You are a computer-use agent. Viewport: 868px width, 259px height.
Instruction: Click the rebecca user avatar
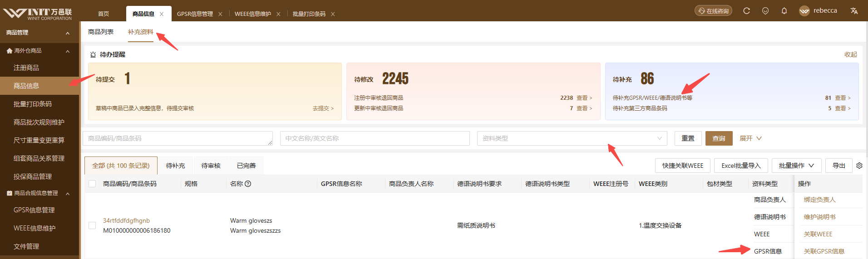[x=804, y=11]
